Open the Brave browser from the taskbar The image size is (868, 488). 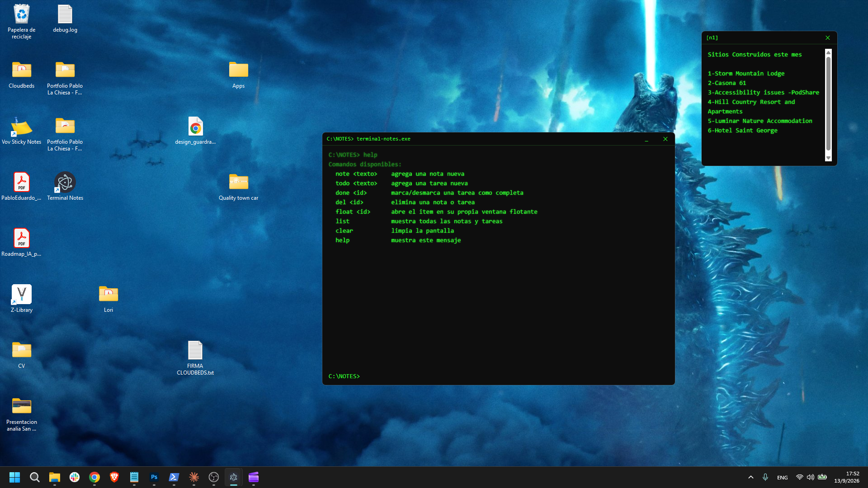pyautogui.click(x=114, y=477)
